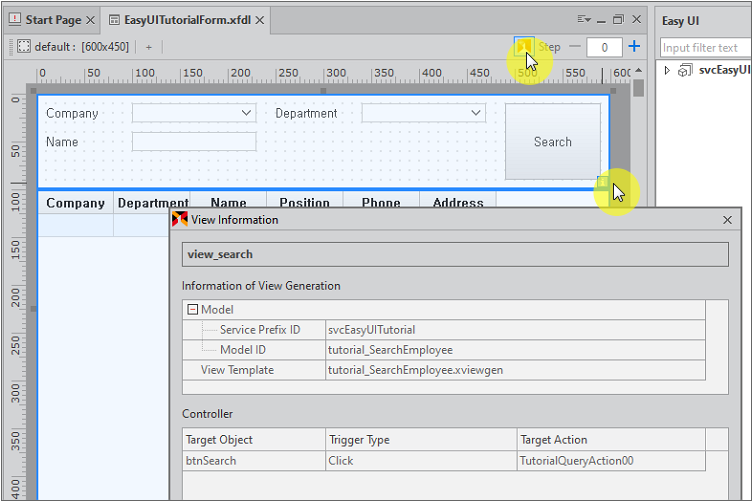
Task: Decrease step value with minus icon
Action: pos(574,47)
